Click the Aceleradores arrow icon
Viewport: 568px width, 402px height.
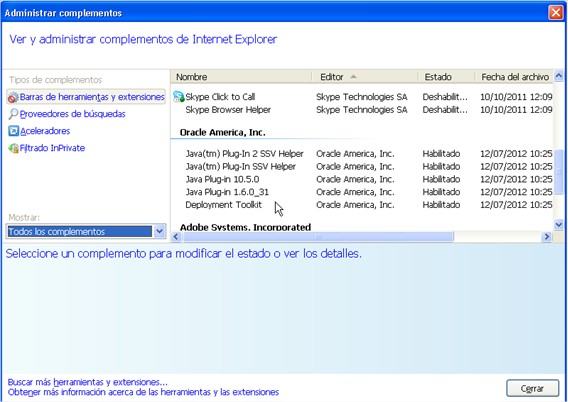(13, 131)
